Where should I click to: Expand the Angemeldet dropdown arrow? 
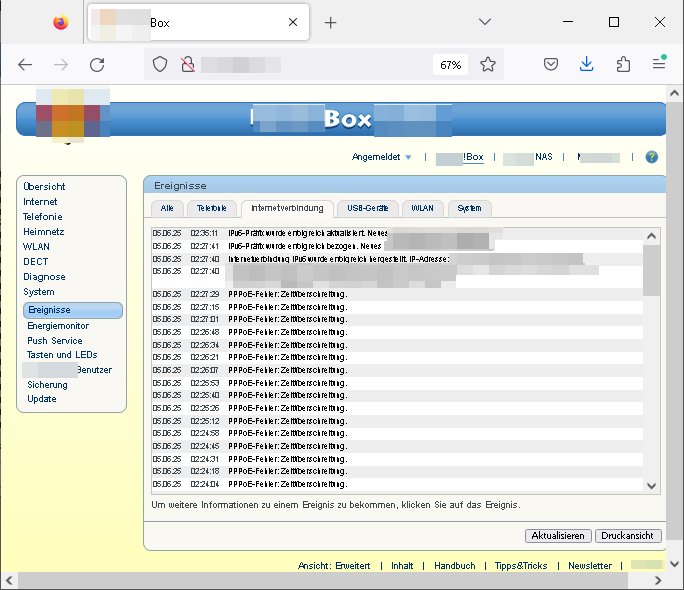click(408, 158)
